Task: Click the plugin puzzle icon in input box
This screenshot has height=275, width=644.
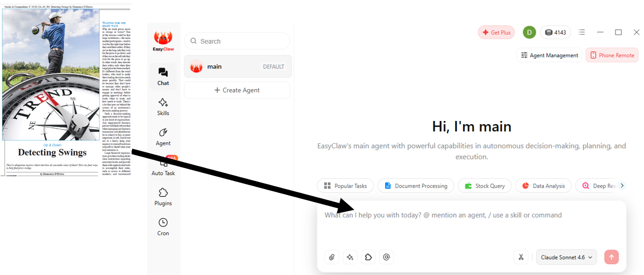Action: click(x=368, y=257)
